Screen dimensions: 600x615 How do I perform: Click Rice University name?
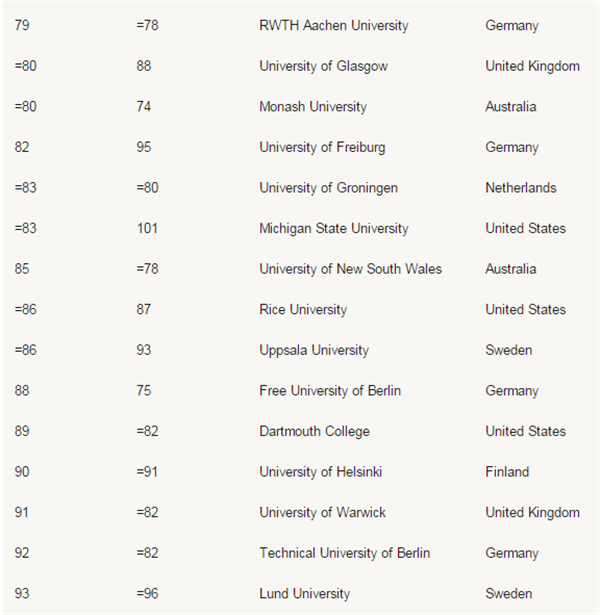click(x=303, y=310)
